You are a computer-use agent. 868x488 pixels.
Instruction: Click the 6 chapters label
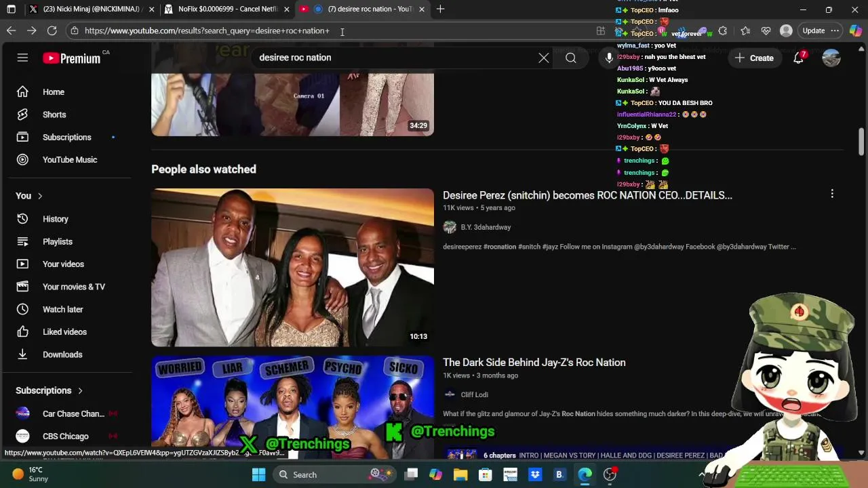point(500,455)
